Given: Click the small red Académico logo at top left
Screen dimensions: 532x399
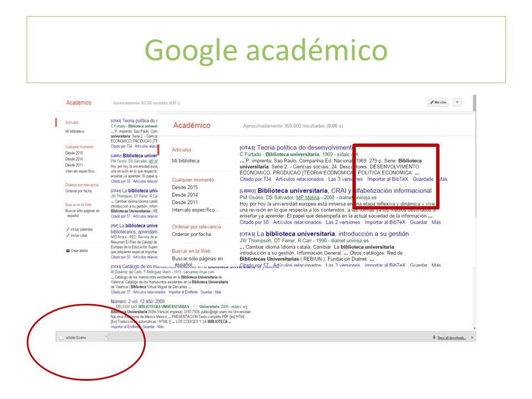Looking at the screenshot, I should coord(79,103).
